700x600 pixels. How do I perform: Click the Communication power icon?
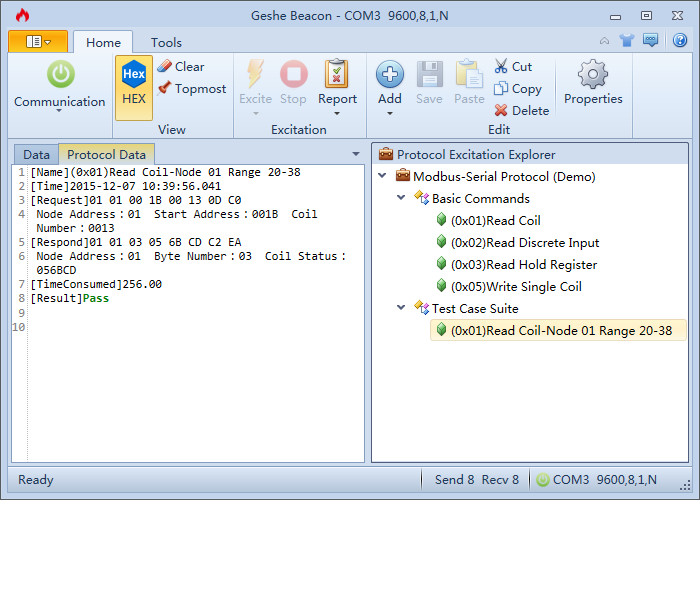(x=61, y=74)
